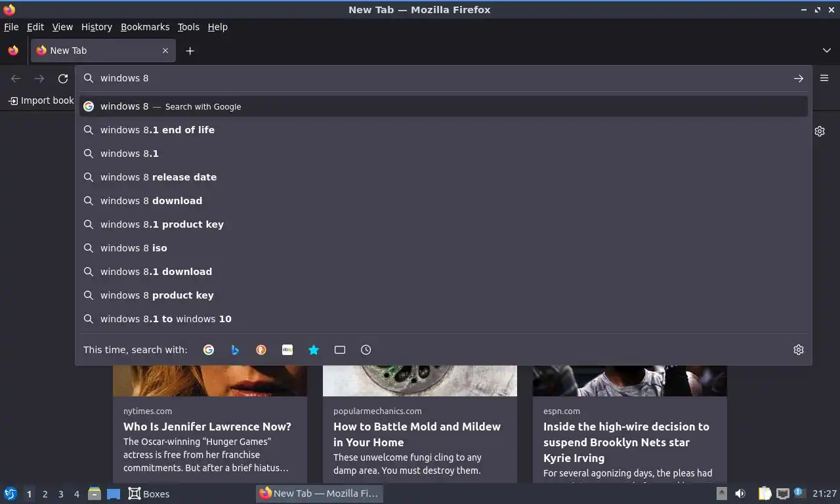Click the removable media eject tray icon
The height and width of the screenshot is (504, 840).
(x=721, y=493)
